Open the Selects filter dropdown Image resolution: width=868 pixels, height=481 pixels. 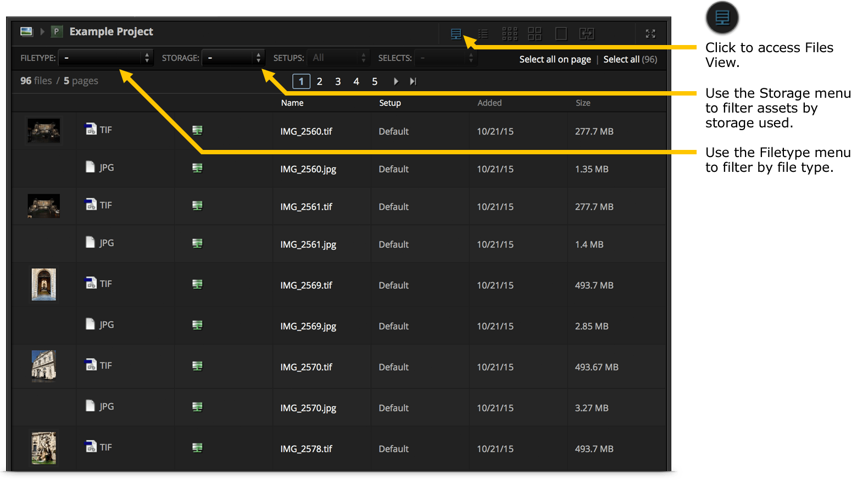point(445,58)
